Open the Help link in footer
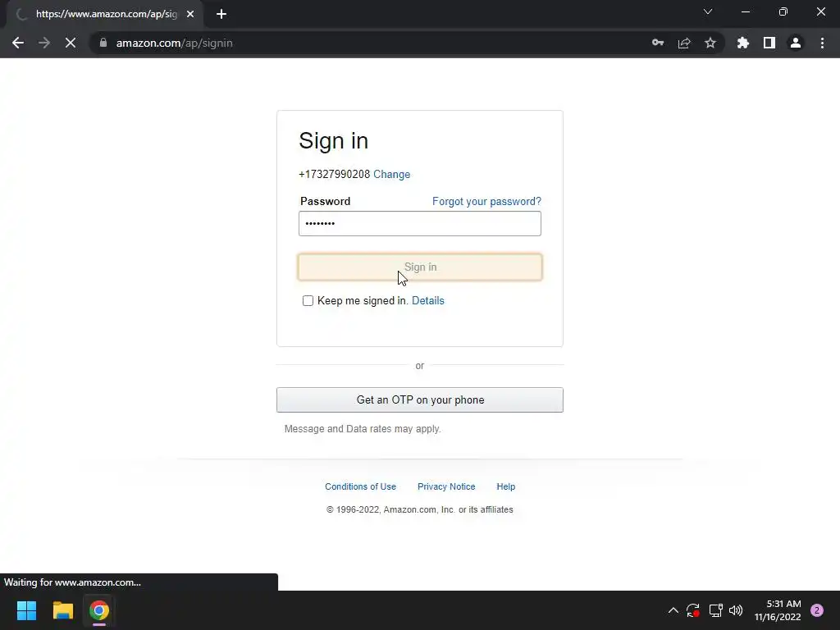The width and height of the screenshot is (840, 630). 505,486
